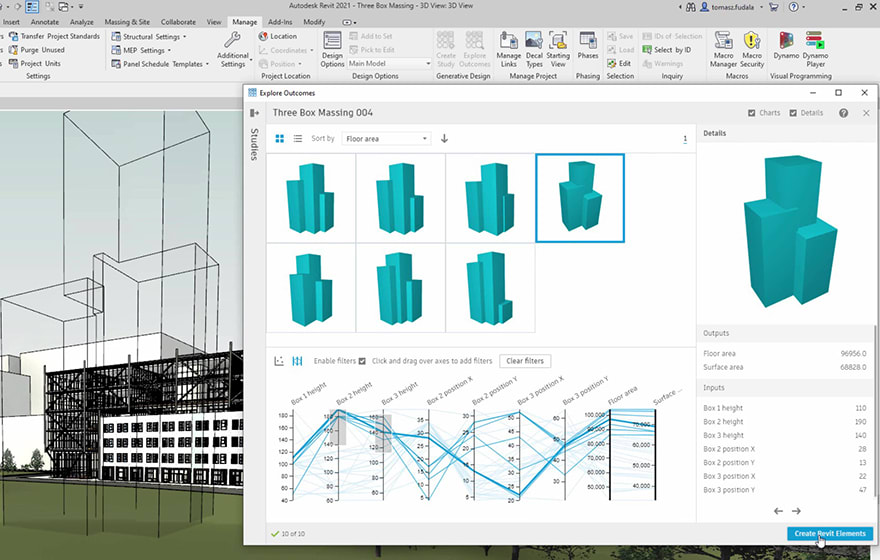Screen dimensions: 880x560
Task: Toggle the Charts checkbox
Action: point(751,113)
